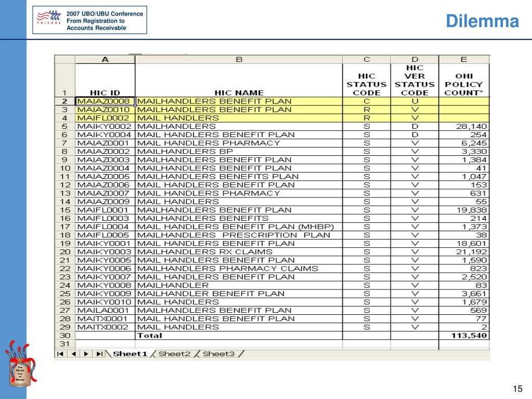Select cell MAIFL0002
This screenshot has width=532, height=399.
pyautogui.click(x=105, y=118)
